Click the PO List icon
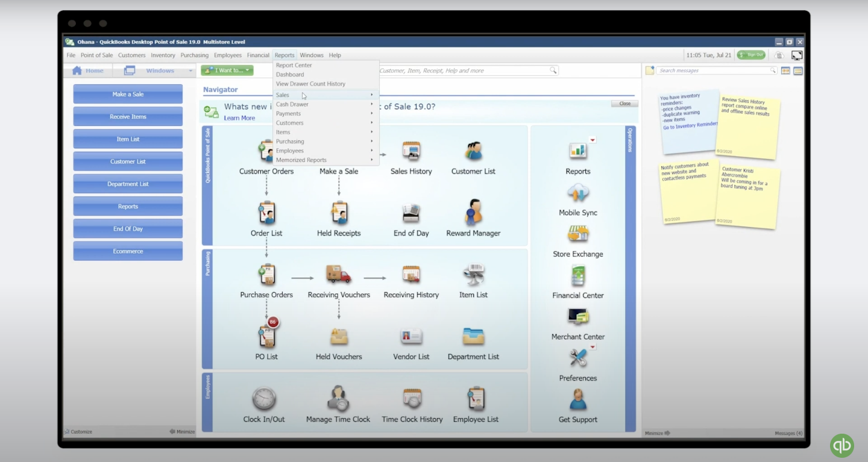 266,336
